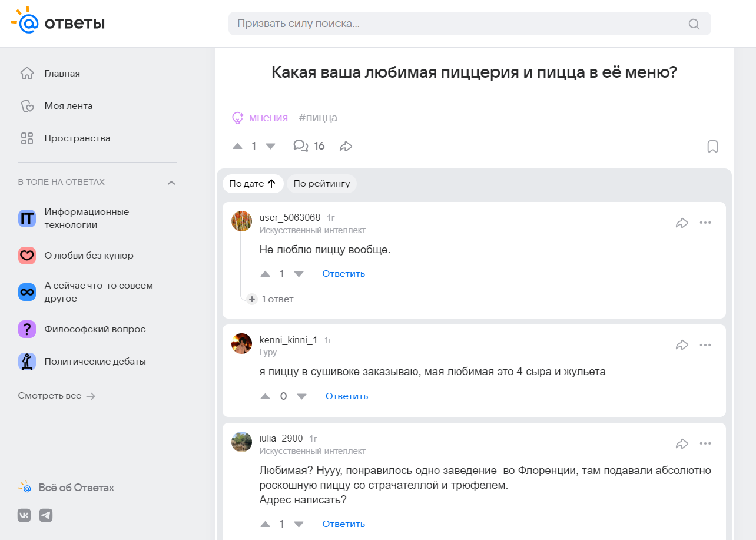Screen dimensions: 756x540
Task: Open the three-dot menu on iulia_2900's comment
Action: coord(706,443)
